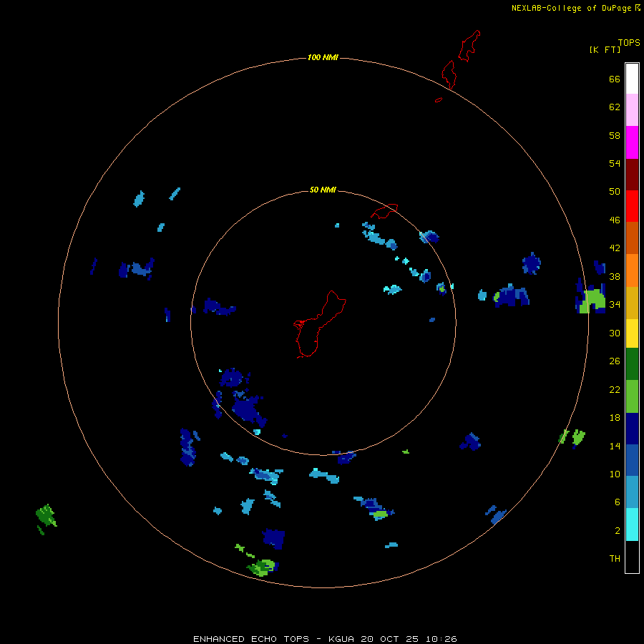The height and width of the screenshot is (644, 644).
Task: Click the 'NEXLAB-College of DuPage' credit text
Action: tap(571, 8)
